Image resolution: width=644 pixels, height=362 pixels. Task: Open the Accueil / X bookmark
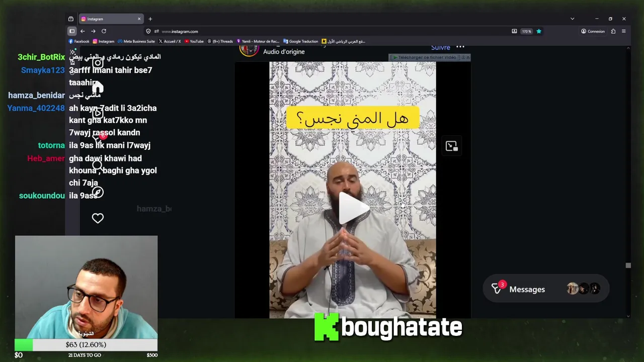pyautogui.click(x=170, y=41)
